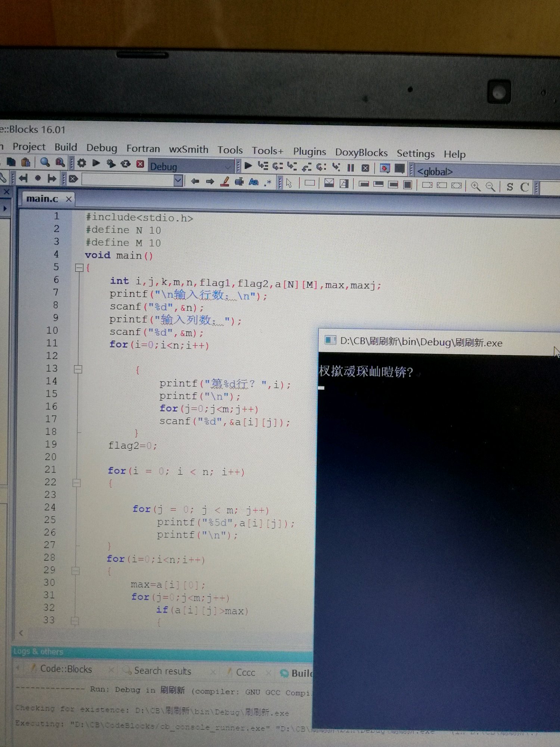Click the Zoom out magnifier icon

[x=490, y=186]
